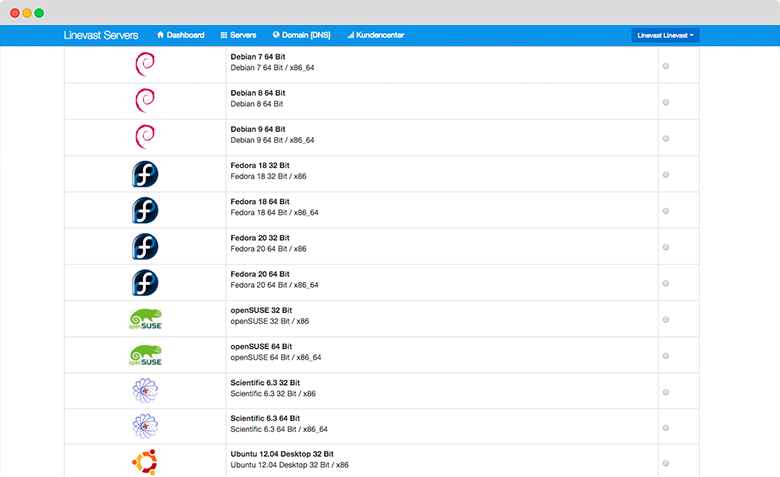Click the 'Debian 9 64 Bit' bold title
The height and width of the screenshot is (477, 780).
pos(258,129)
